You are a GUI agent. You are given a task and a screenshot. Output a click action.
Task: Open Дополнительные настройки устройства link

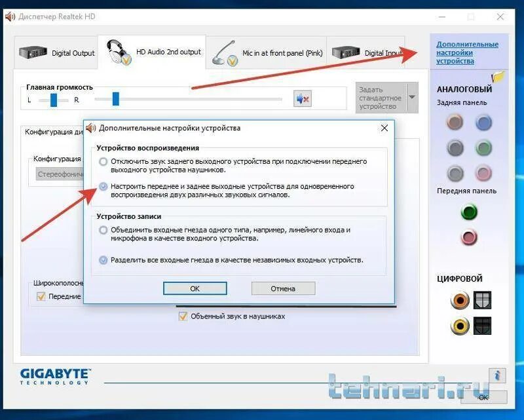467,52
